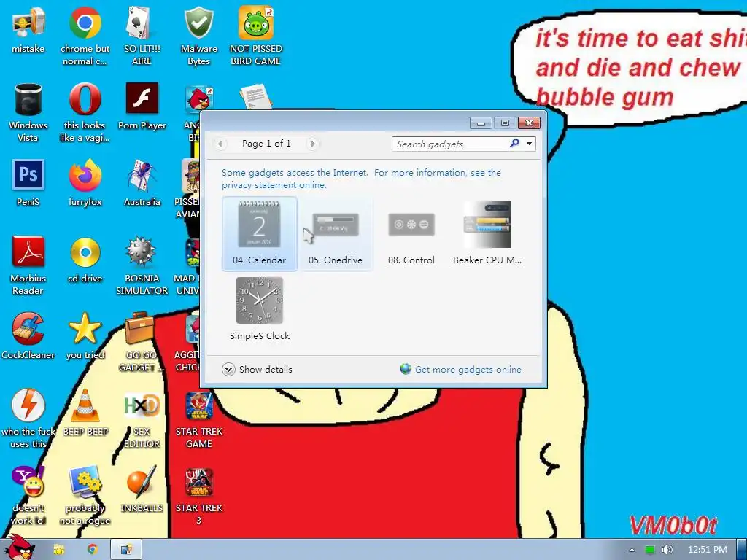Open the STAR TREK 3 icon
Image resolution: width=747 pixels, height=560 pixels.
[198, 496]
